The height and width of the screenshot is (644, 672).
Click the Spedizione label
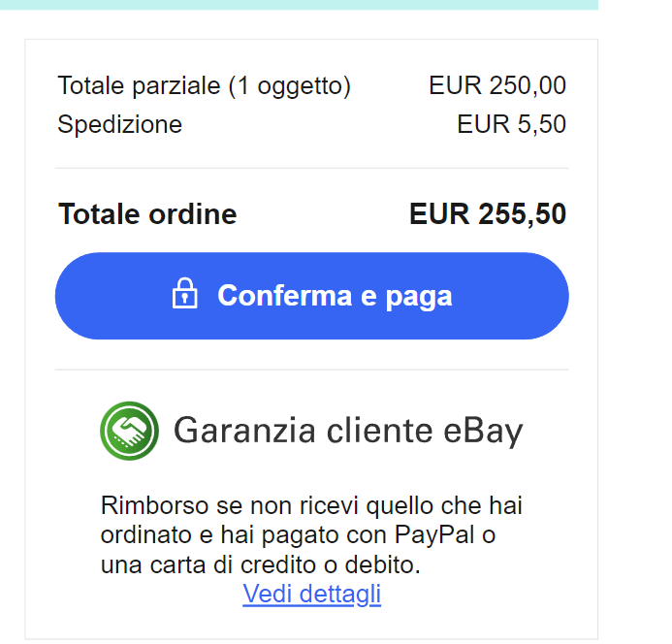pyautogui.click(x=120, y=125)
